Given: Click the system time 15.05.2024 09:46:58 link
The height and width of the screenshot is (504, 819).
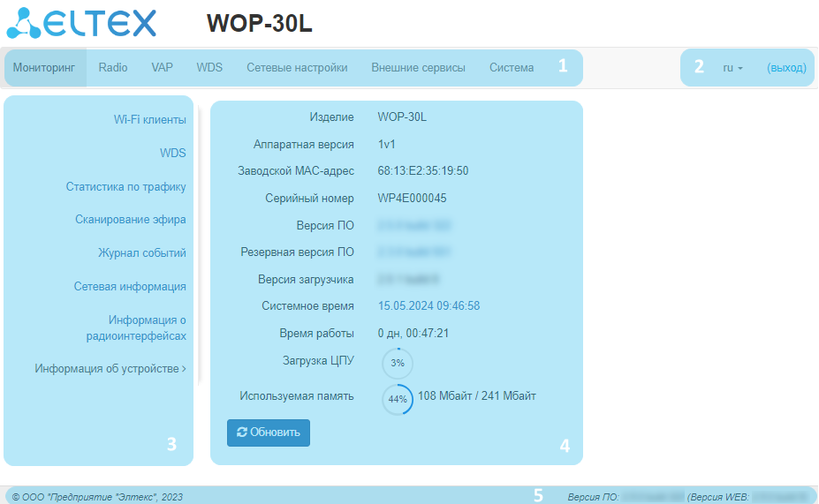Looking at the screenshot, I should point(428,305).
